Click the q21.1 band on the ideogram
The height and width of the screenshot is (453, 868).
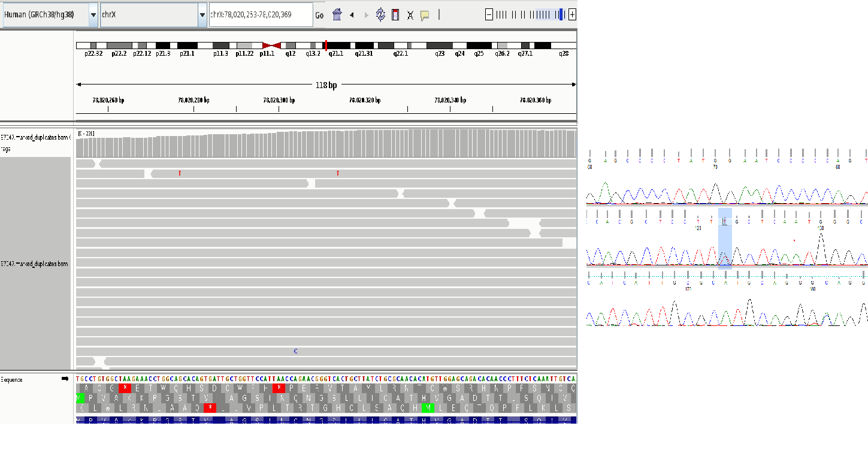[338, 46]
